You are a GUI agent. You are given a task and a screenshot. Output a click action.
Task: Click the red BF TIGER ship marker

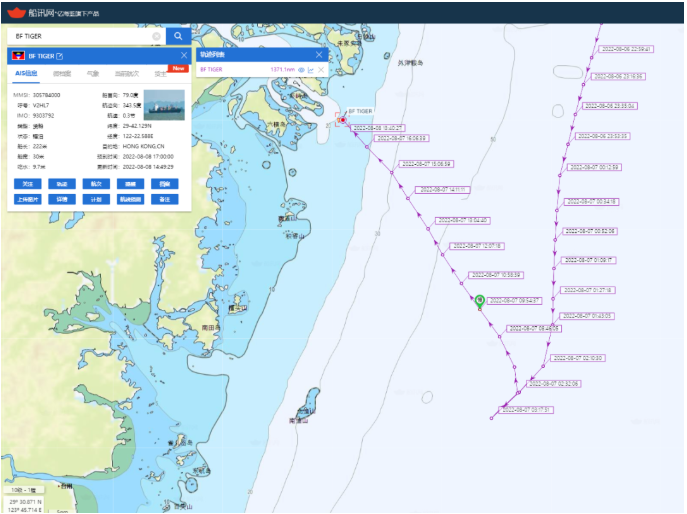click(343, 120)
